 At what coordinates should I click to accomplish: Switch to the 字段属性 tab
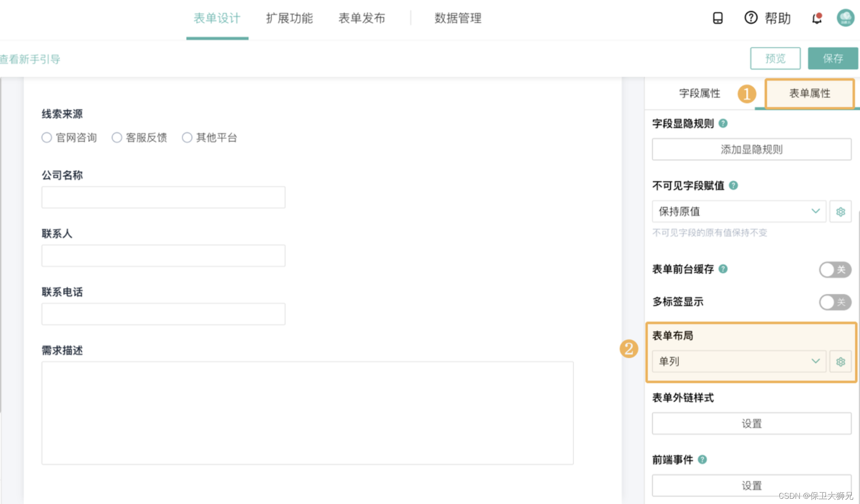(x=699, y=93)
